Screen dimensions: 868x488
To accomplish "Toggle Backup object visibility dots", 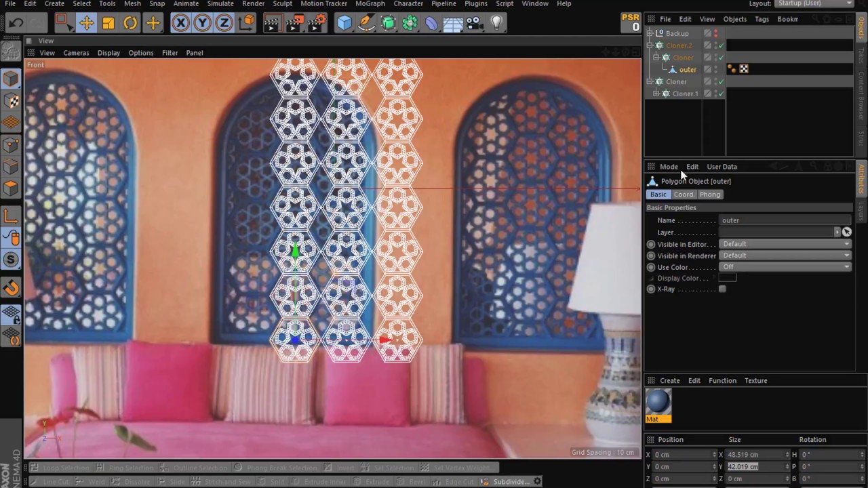I will tap(715, 33).
